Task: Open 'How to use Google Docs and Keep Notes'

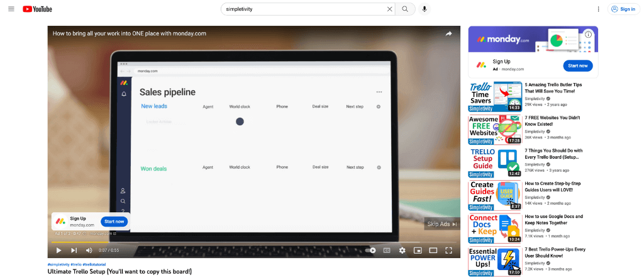Action: (553, 220)
